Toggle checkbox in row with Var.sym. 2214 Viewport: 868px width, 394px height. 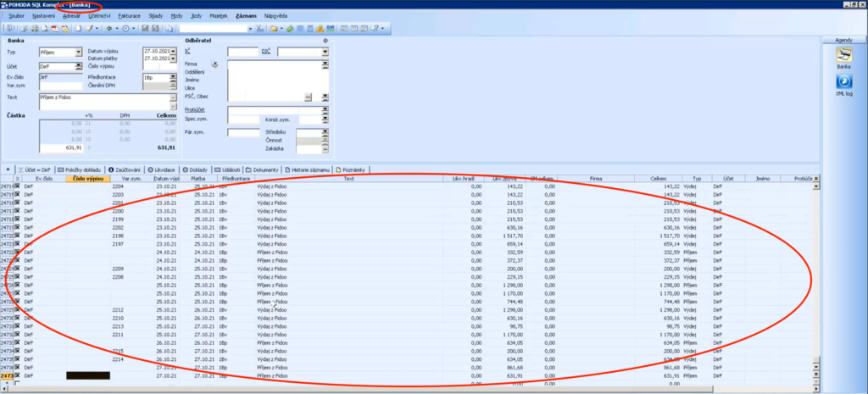(x=17, y=358)
